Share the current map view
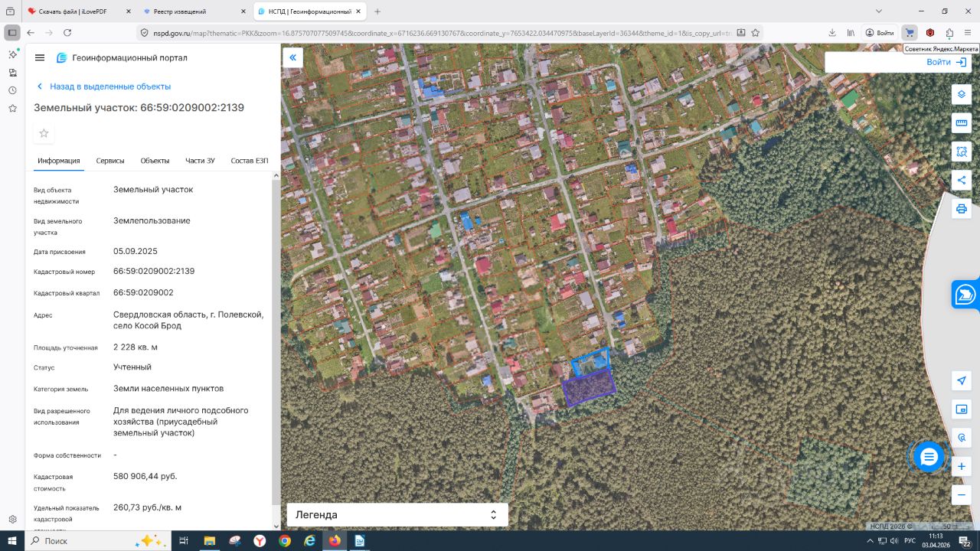Image resolution: width=980 pixels, height=551 pixels. [x=962, y=181]
